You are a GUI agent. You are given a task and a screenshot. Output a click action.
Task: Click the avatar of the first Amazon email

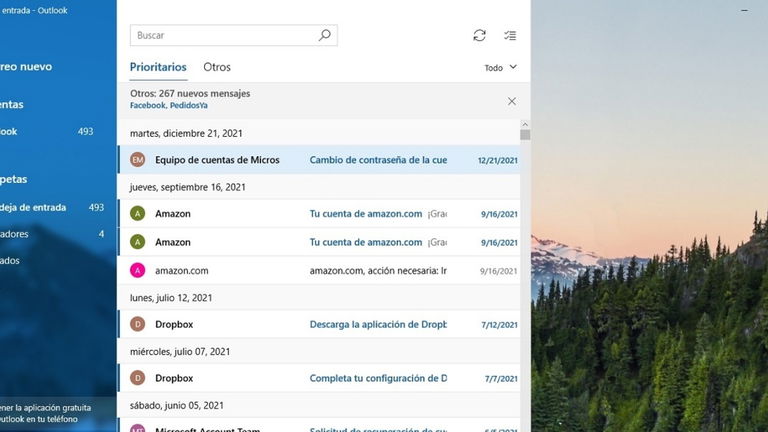point(138,214)
